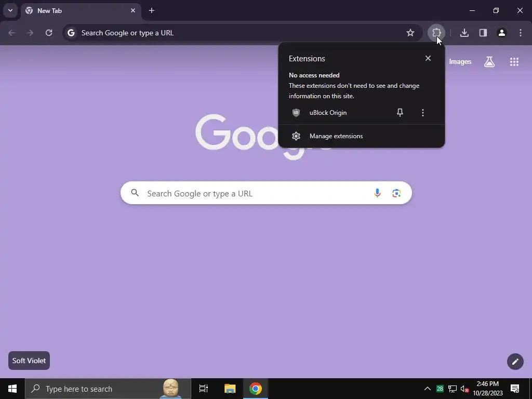Search by image with Google Lens icon
The image size is (532, 399).
pos(396,193)
